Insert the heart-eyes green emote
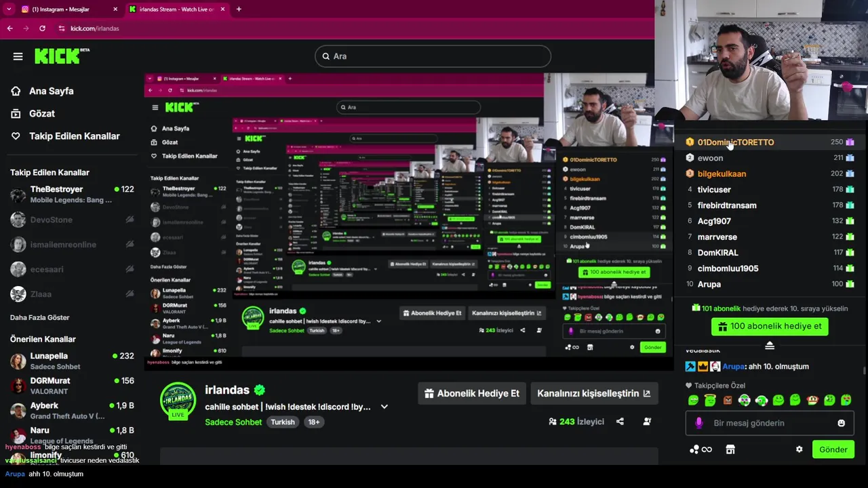The width and height of the screenshot is (868, 488). click(846, 400)
